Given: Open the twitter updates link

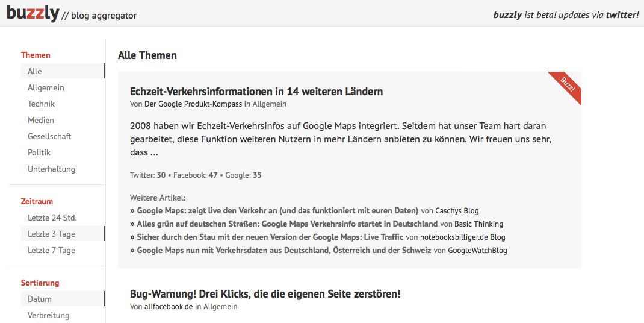Looking at the screenshot, I should pyautogui.click(x=621, y=15).
